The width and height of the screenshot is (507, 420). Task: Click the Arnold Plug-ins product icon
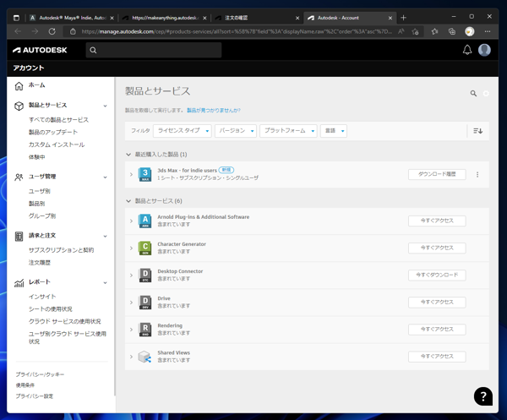click(145, 221)
